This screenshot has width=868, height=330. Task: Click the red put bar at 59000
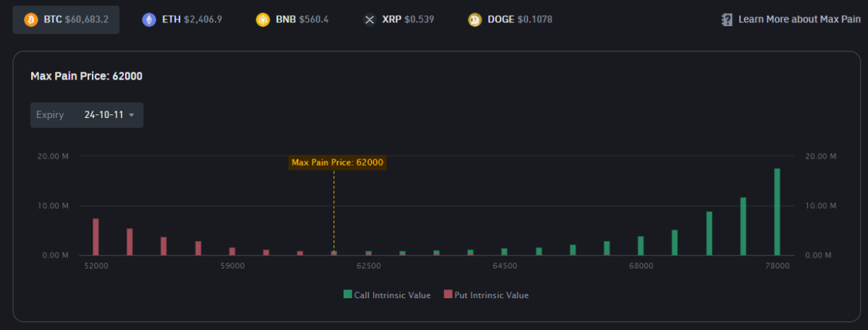[232, 251]
